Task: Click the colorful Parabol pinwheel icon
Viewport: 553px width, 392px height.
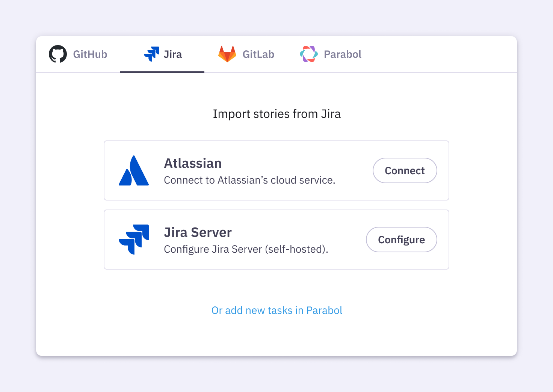Action: [x=309, y=54]
